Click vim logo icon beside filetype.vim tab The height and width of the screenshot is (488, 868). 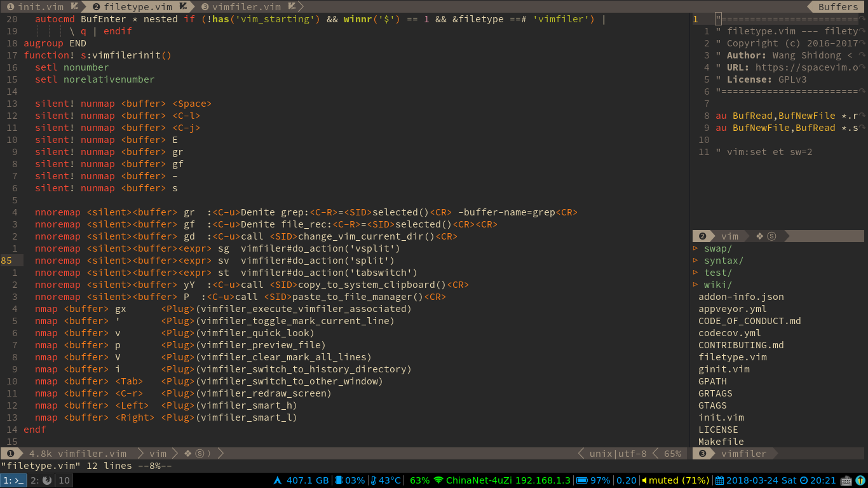[x=183, y=7]
